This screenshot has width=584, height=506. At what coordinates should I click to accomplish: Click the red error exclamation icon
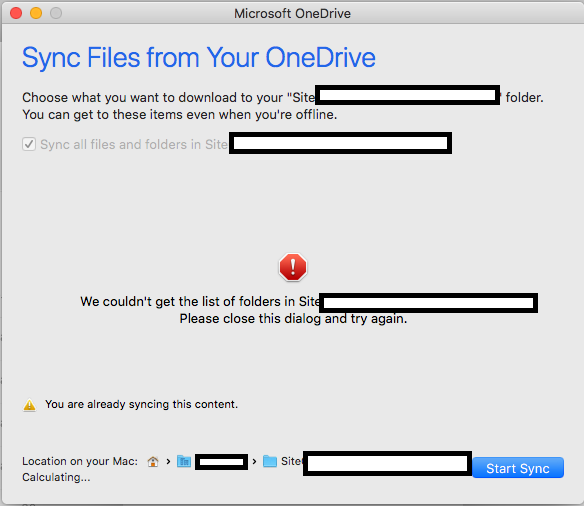293,267
